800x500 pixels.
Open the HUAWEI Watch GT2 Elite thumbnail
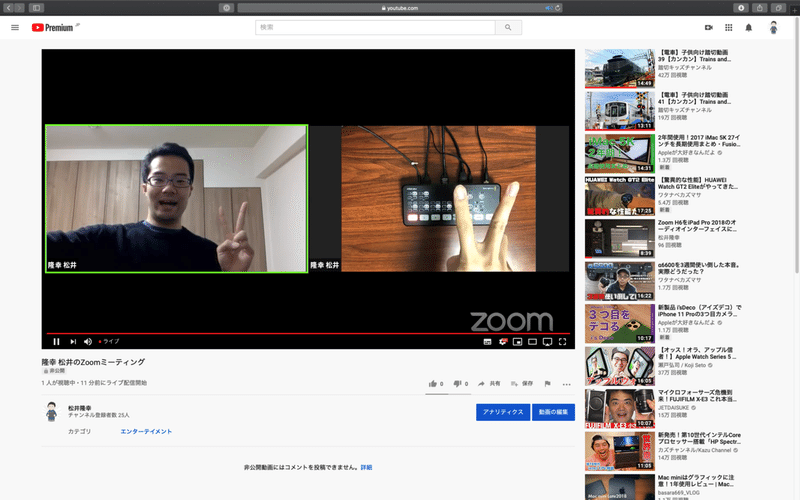(x=619, y=196)
